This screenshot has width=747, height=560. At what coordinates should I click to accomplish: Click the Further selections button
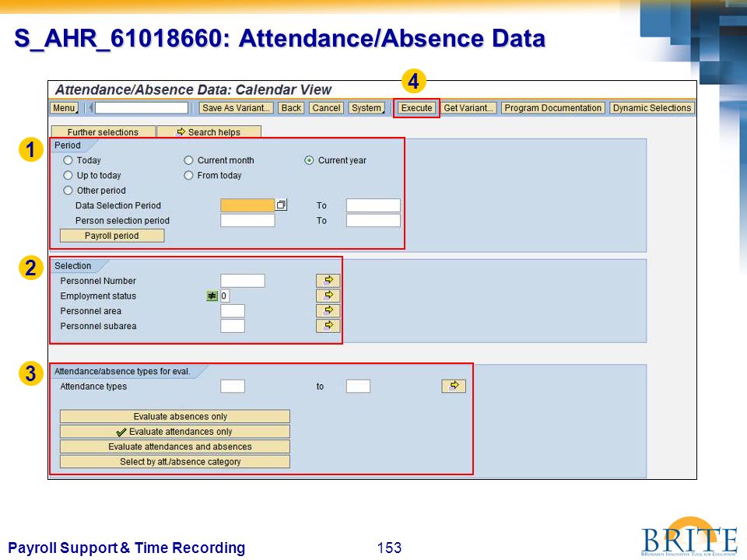(103, 132)
